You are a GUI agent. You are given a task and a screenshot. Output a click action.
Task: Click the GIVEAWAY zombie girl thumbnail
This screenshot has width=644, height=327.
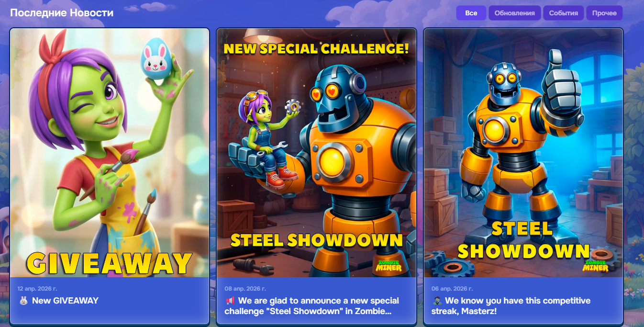pyautogui.click(x=110, y=153)
